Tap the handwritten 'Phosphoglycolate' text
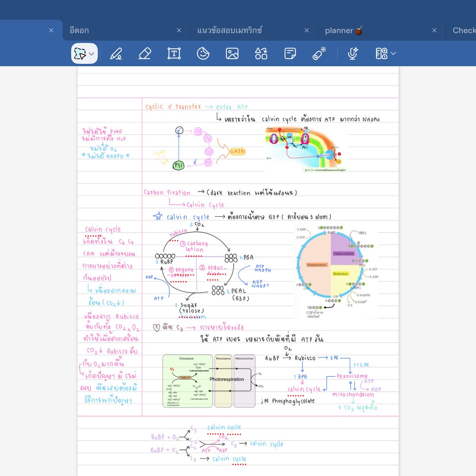 coord(293,401)
